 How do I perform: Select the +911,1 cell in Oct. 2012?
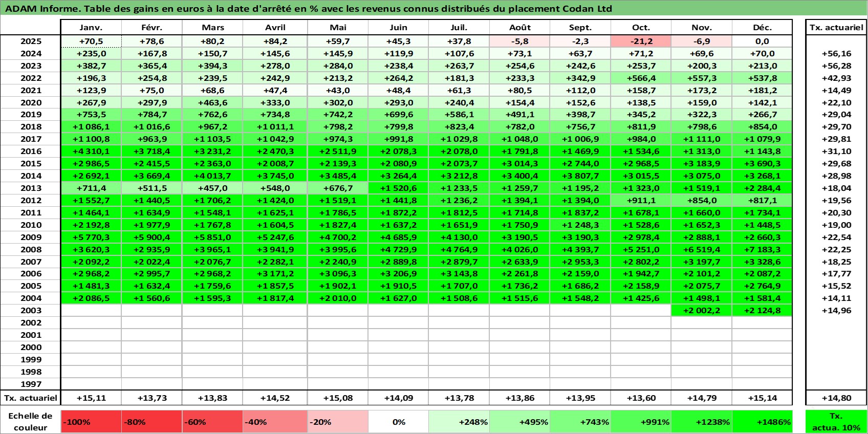click(641, 201)
